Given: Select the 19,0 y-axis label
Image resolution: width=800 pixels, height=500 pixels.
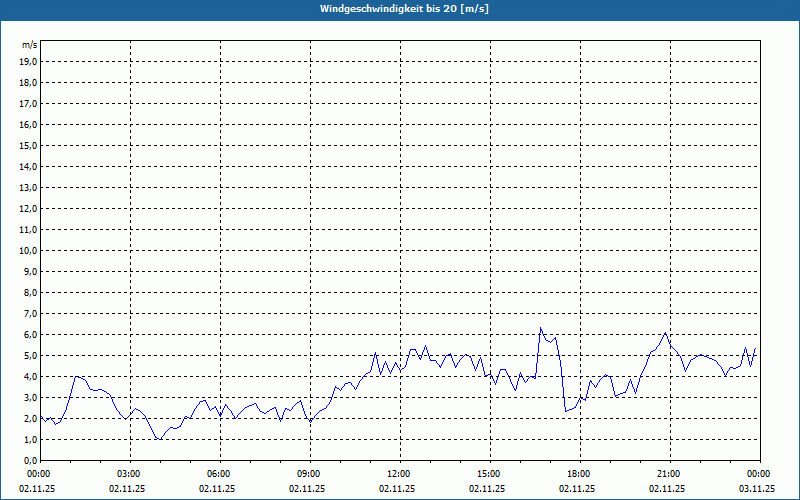Looking at the screenshot, I should tap(28, 61).
